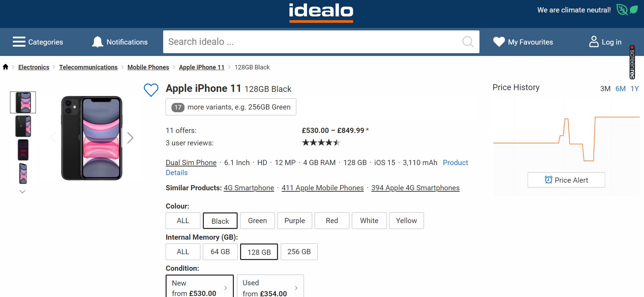Click the Notifications bell icon
This screenshot has height=297, width=644.
point(98,42)
